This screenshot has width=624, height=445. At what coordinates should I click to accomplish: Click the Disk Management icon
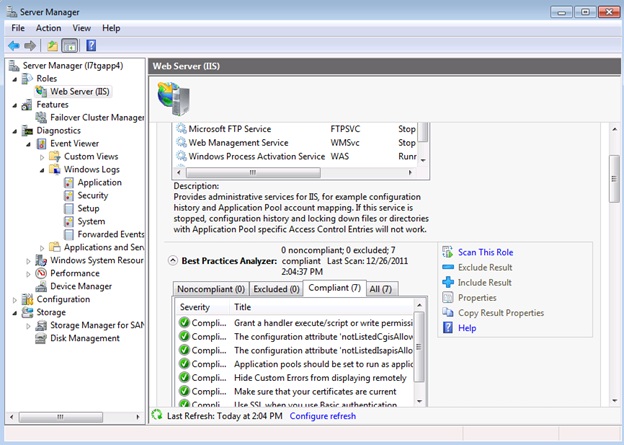pos(41,338)
